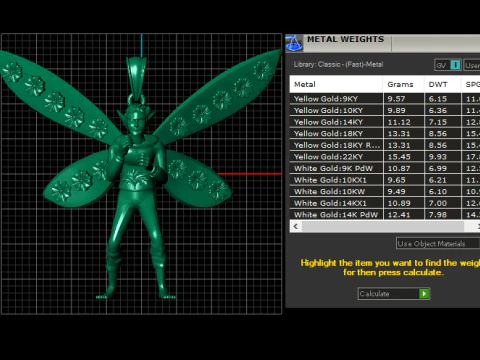
Task: Select the White Gold:14K PdW row
Action: (x=385, y=214)
